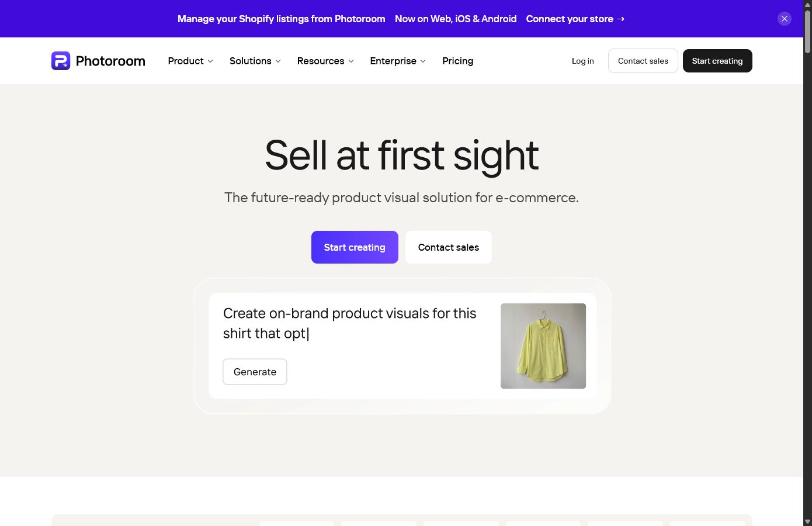Viewport: 812px width, 526px height.
Task: Click the Log in link
Action: click(582, 61)
